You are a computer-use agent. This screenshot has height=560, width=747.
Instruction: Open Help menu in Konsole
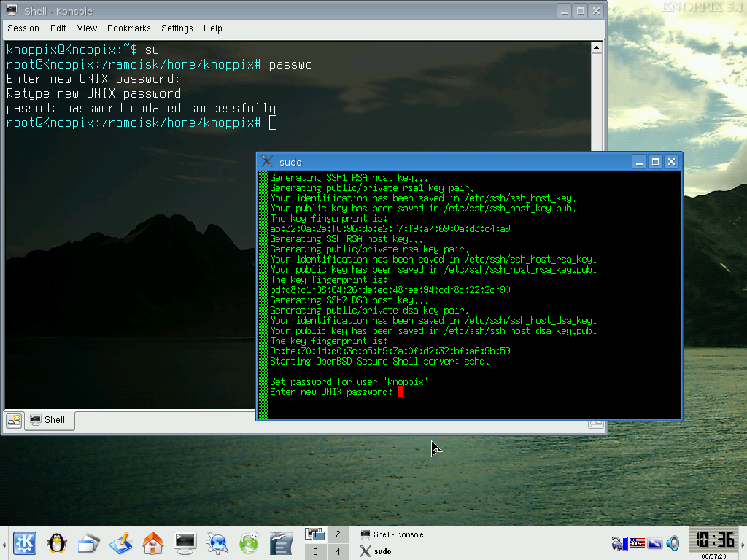213,28
